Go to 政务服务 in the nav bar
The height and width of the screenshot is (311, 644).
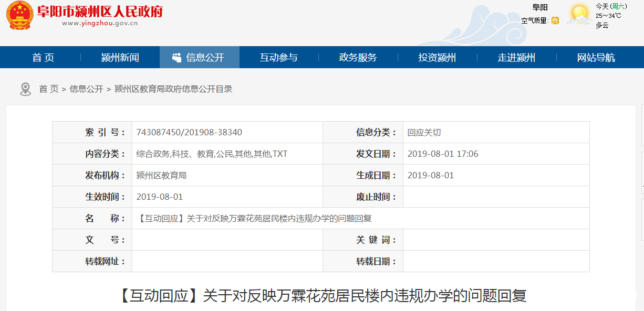click(358, 58)
